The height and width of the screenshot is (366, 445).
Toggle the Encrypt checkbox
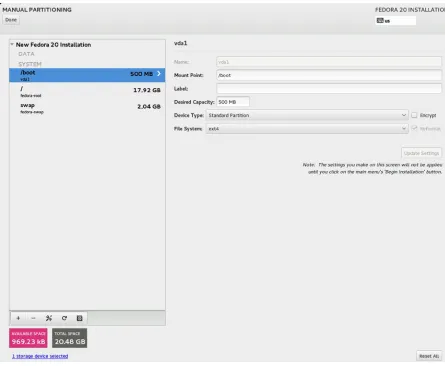pos(414,115)
